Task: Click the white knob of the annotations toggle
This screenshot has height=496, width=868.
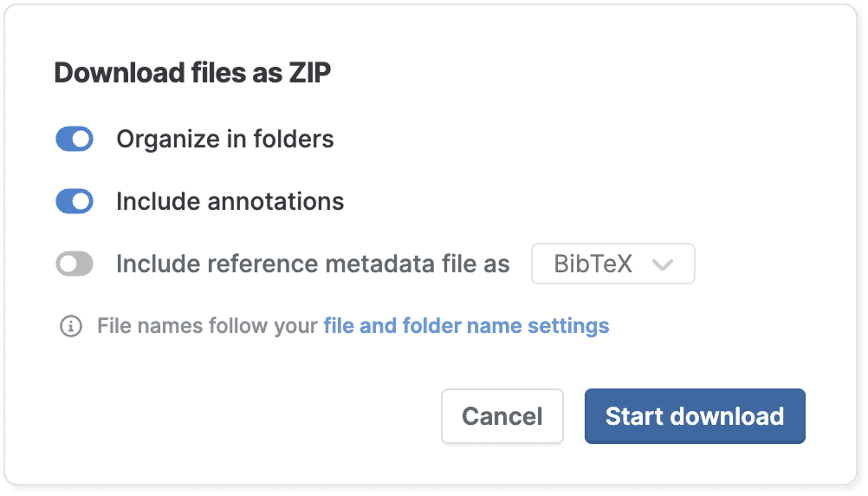Action: pyautogui.click(x=82, y=202)
